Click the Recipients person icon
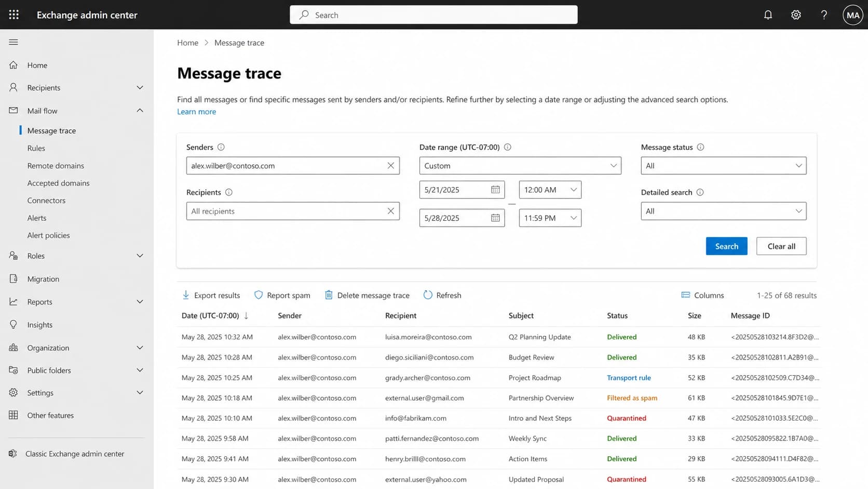 pos(13,87)
